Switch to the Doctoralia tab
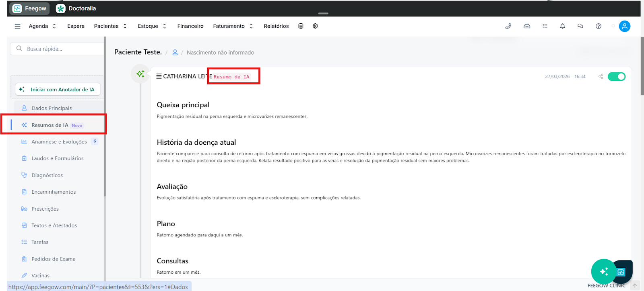The width and height of the screenshot is (644, 291). pyautogui.click(x=76, y=8)
